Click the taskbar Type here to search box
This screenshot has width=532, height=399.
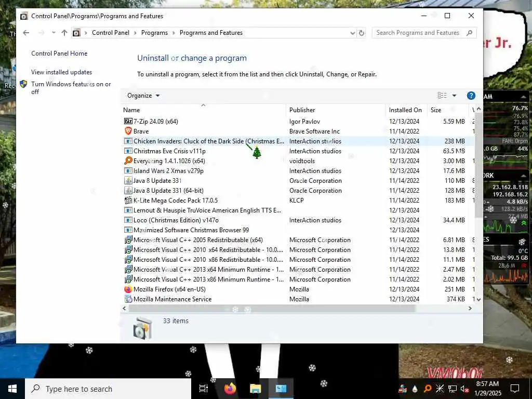point(108,389)
